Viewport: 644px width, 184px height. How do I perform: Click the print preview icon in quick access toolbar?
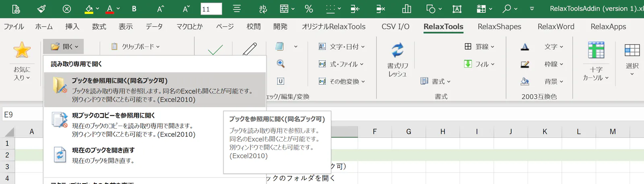[x=16, y=9]
